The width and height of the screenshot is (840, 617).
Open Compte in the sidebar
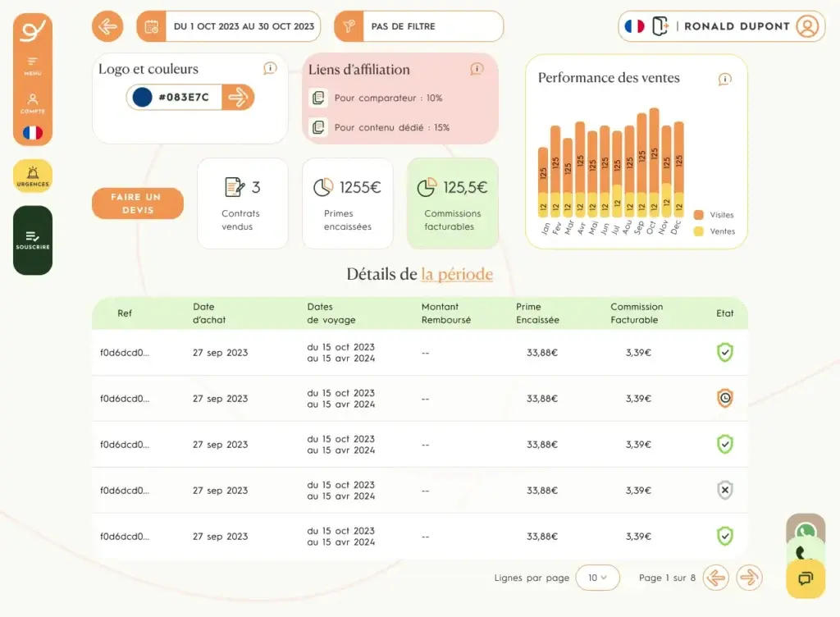pyautogui.click(x=33, y=103)
